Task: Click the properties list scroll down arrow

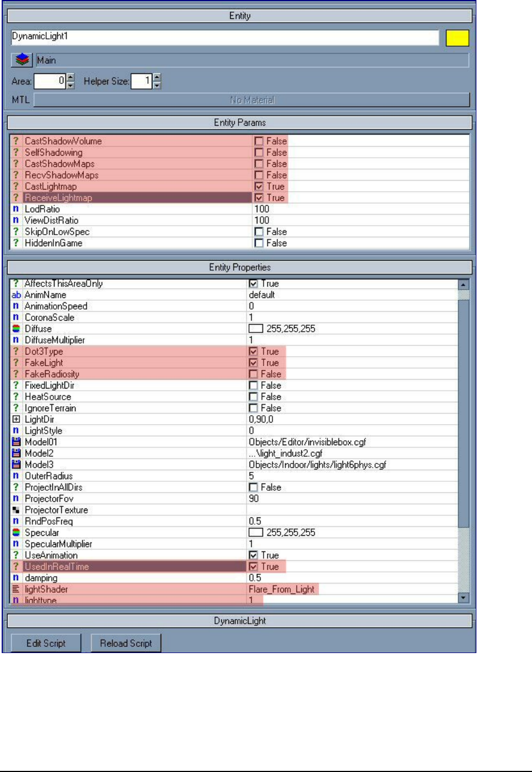Action: click(x=464, y=598)
